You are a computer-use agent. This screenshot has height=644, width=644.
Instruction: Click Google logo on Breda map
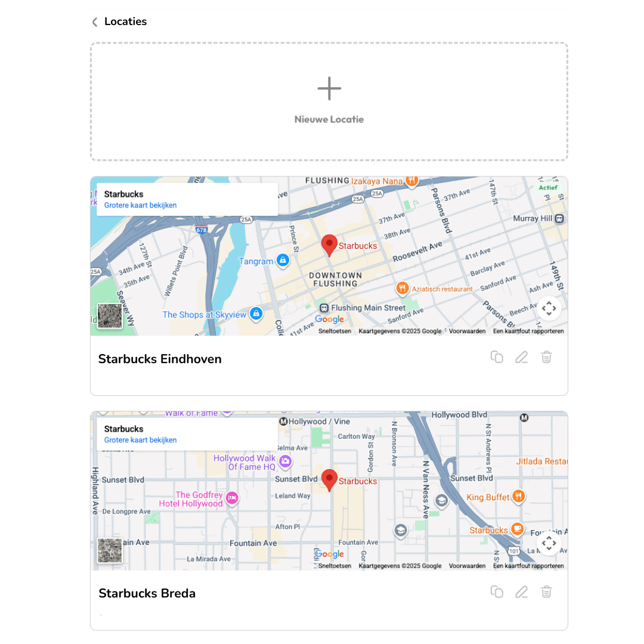[329, 554]
